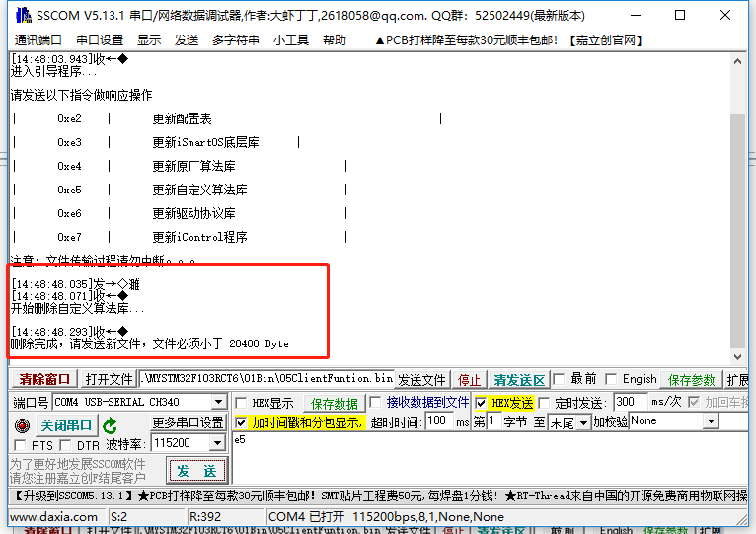Click the 停止 button
The height and width of the screenshot is (534, 756).
(469, 380)
